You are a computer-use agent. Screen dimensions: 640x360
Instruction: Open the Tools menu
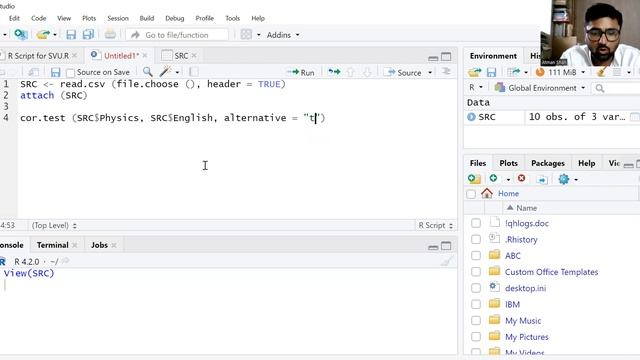click(x=232, y=18)
